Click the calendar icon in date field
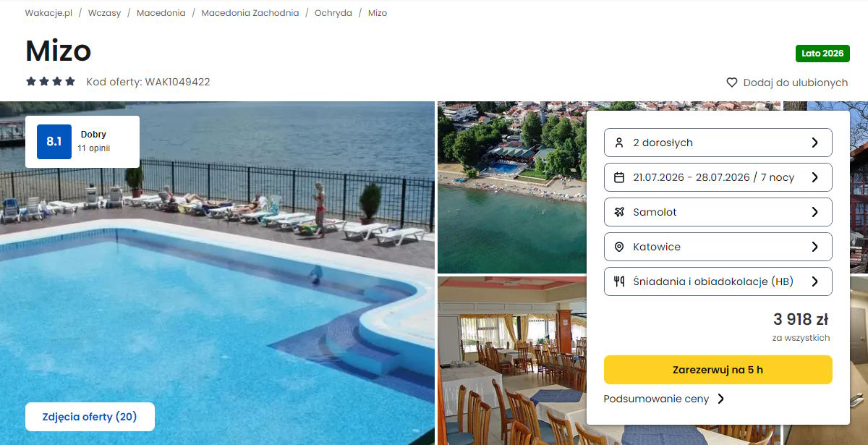 tap(618, 177)
